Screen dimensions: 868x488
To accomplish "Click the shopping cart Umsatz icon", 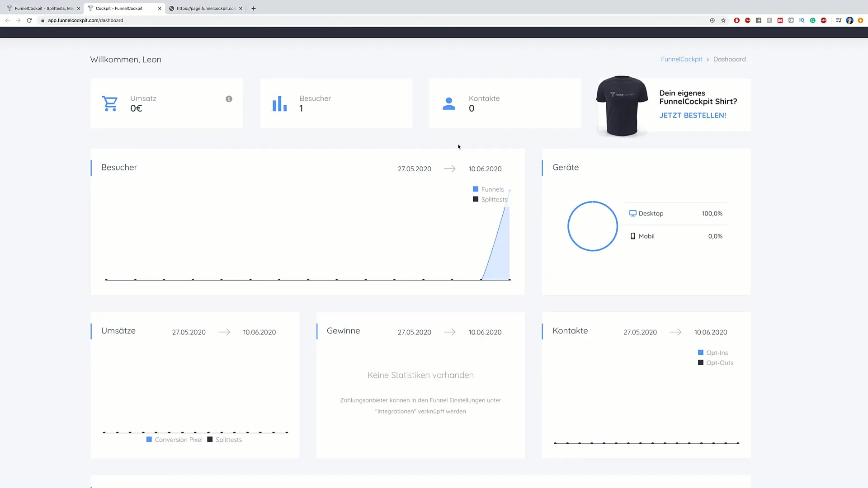I will [x=109, y=103].
